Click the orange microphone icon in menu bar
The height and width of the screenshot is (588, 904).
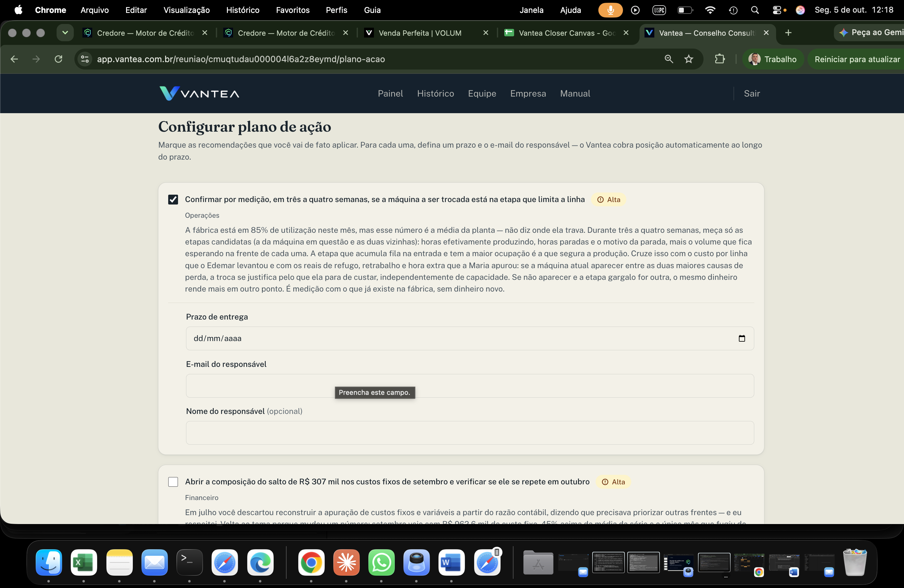click(x=610, y=10)
